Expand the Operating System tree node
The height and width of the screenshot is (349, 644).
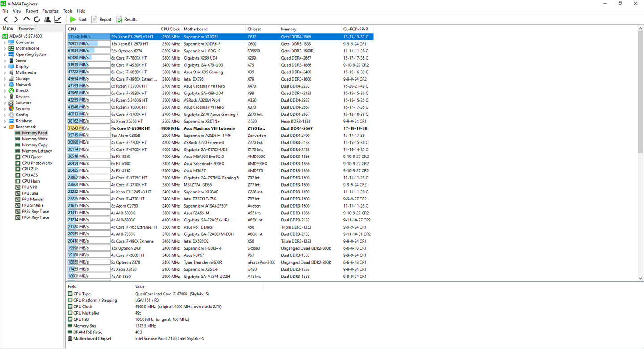click(5, 55)
